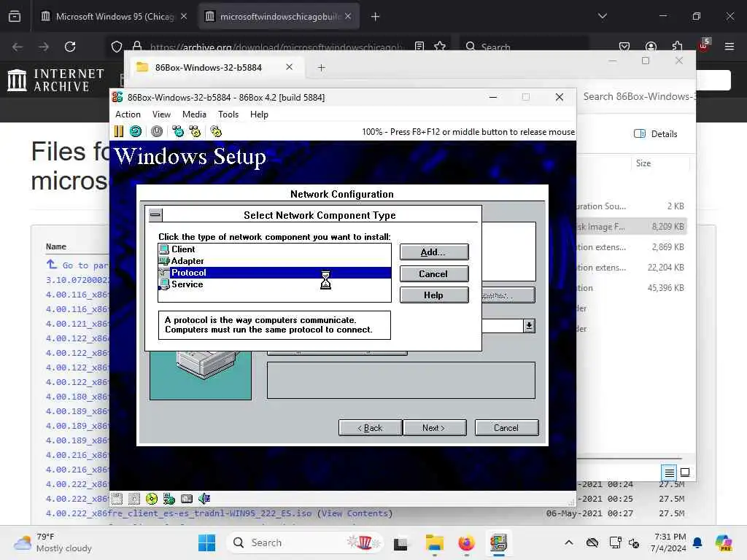Open File Explorer from the taskbar
This screenshot has height=560, width=747.
click(434, 542)
